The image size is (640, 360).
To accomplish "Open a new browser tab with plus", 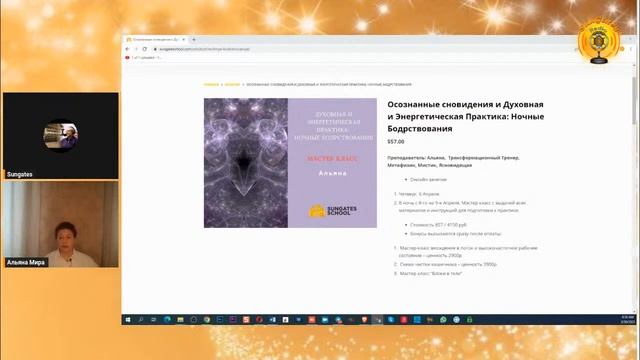I will click(194, 40).
